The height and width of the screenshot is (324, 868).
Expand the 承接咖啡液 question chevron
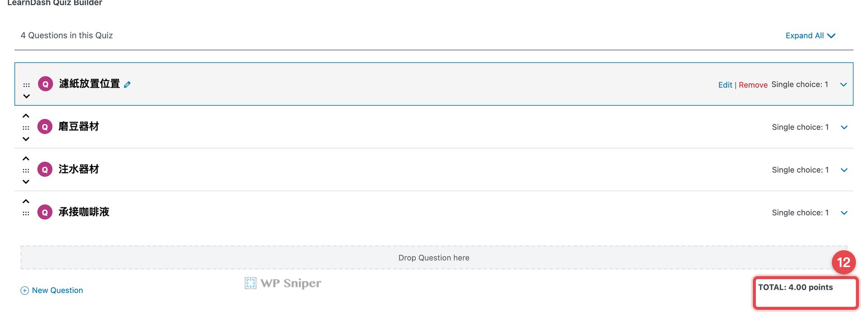click(844, 213)
